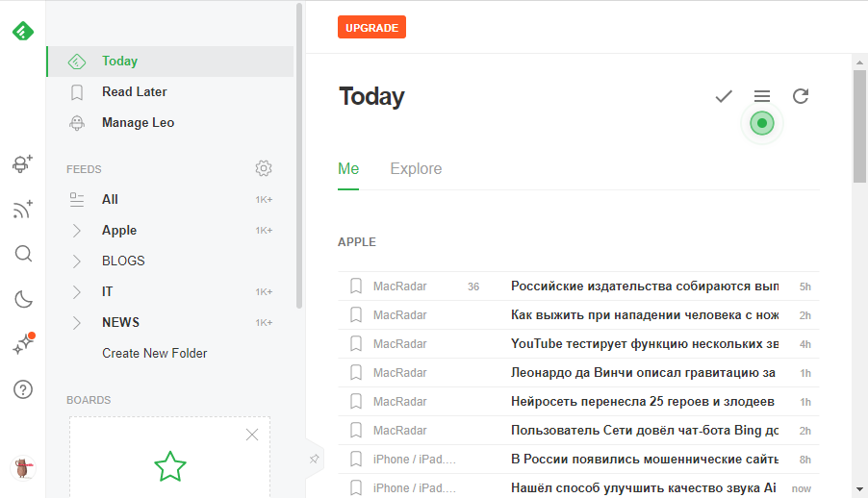The height and width of the screenshot is (498, 868).
Task: Click Mark all as read checkmark
Action: 724,96
